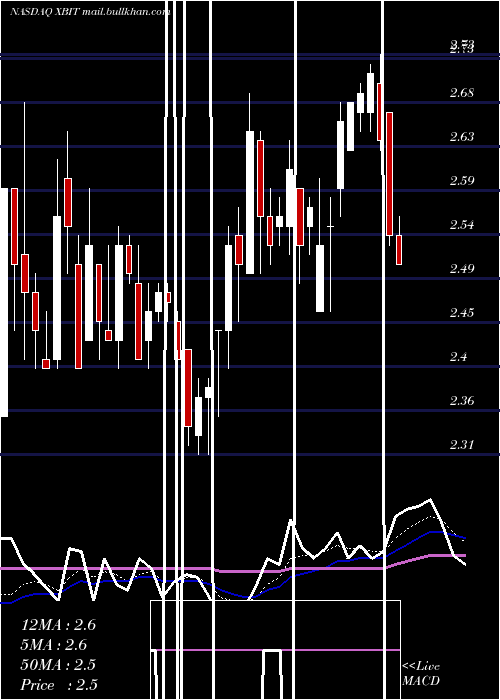Viewport: 500px width, 700px height.
Task: Click the 'Price : 2.5' readout
Action: [59, 684]
